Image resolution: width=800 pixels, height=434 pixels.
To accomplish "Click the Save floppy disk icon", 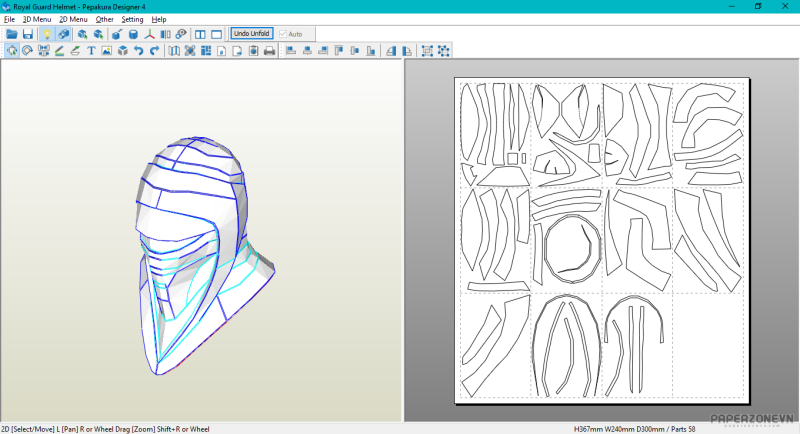I will click(28, 34).
